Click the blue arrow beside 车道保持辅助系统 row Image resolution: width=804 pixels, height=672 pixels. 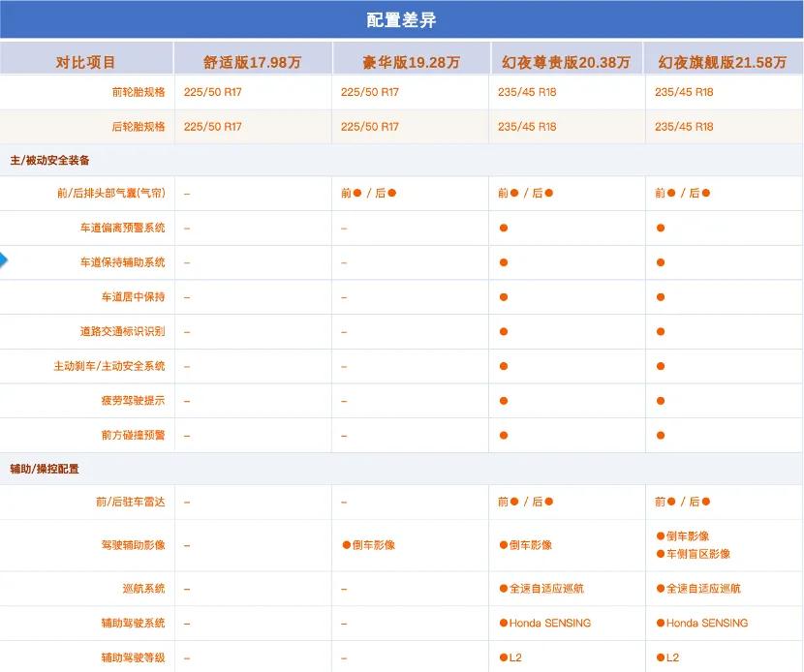(x=6, y=259)
